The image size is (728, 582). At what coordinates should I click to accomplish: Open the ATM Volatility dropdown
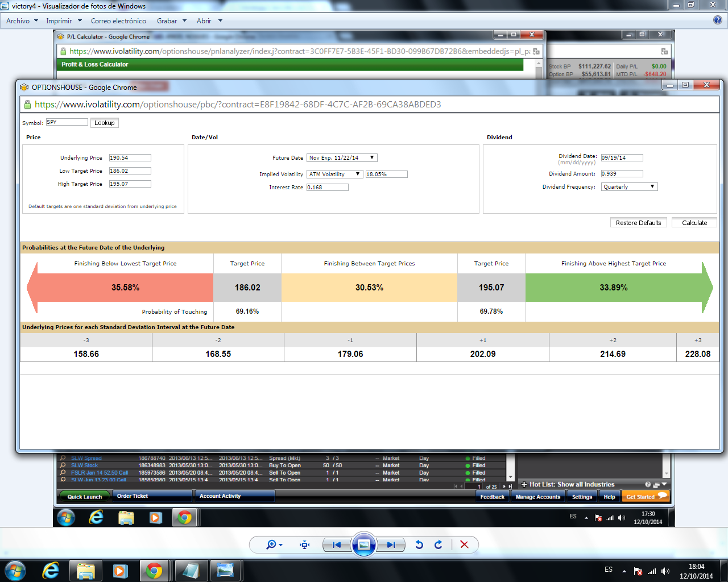[335, 174]
